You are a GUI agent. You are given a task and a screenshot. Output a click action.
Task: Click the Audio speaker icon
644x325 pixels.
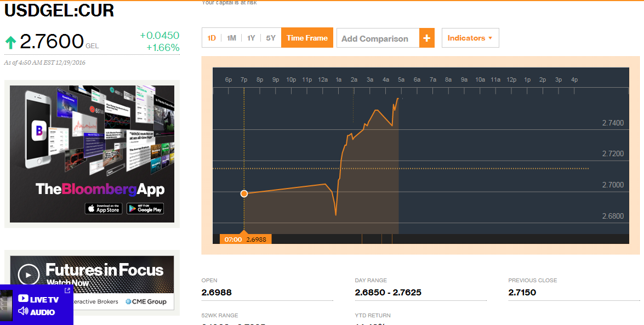tap(23, 311)
